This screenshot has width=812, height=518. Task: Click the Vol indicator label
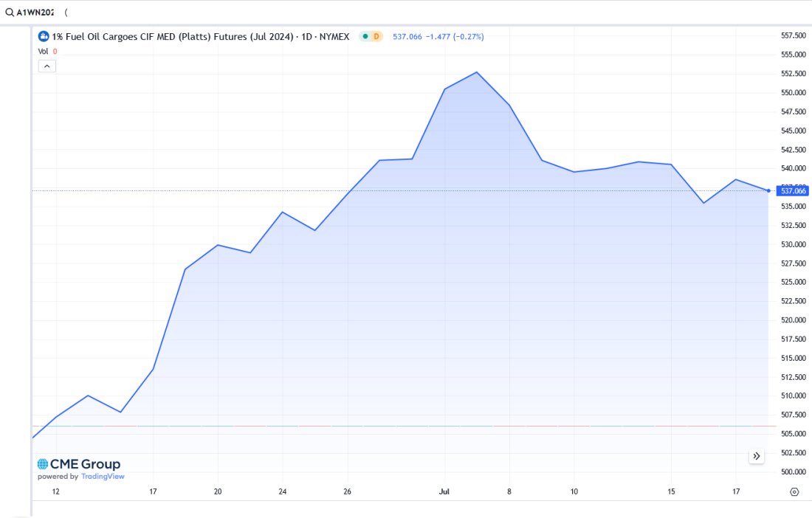click(43, 52)
